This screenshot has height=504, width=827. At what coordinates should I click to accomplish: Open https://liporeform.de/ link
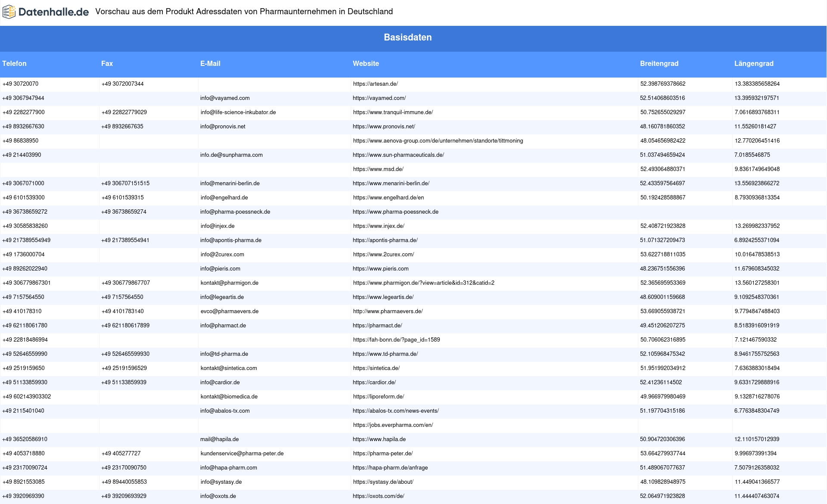pyautogui.click(x=378, y=397)
